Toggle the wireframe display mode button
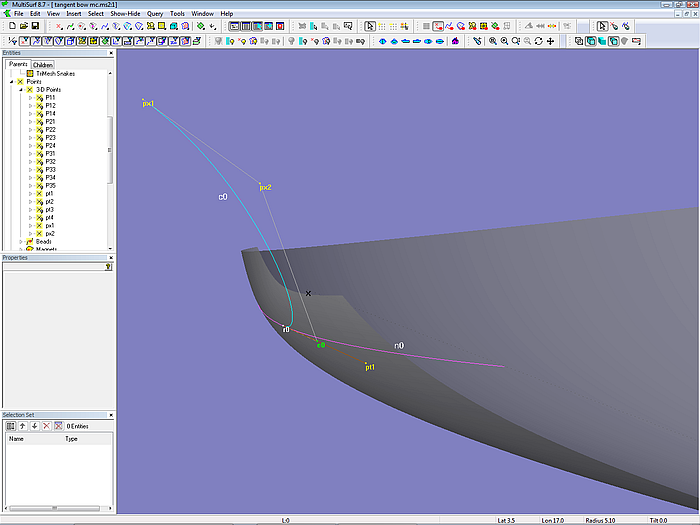 coord(578,41)
